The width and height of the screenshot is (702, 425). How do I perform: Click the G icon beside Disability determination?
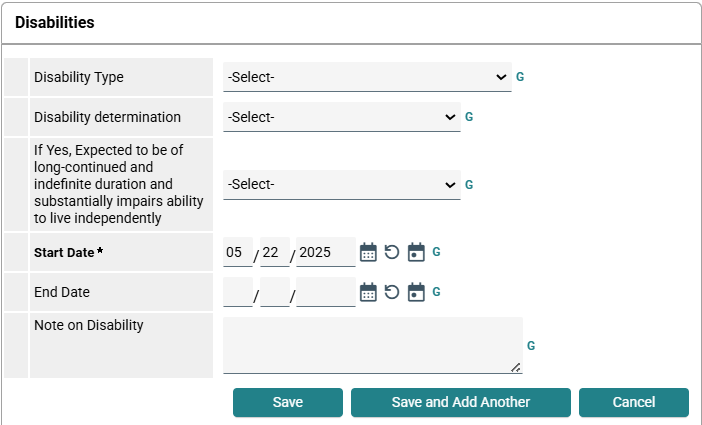(469, 117)
